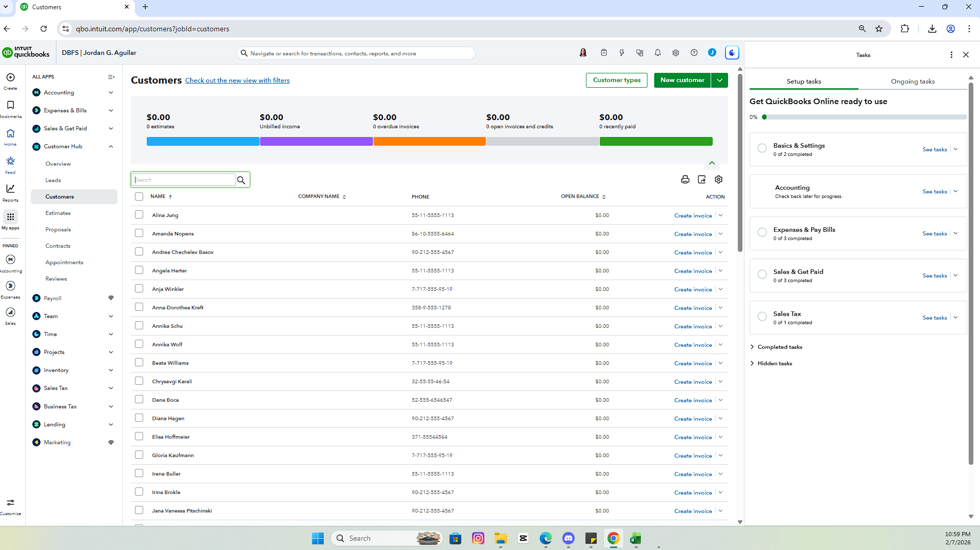Click the Customer types button
Image resolution: width=980 pixels, height=550 pixels.
pyautogui.click(x=617, y=80)
